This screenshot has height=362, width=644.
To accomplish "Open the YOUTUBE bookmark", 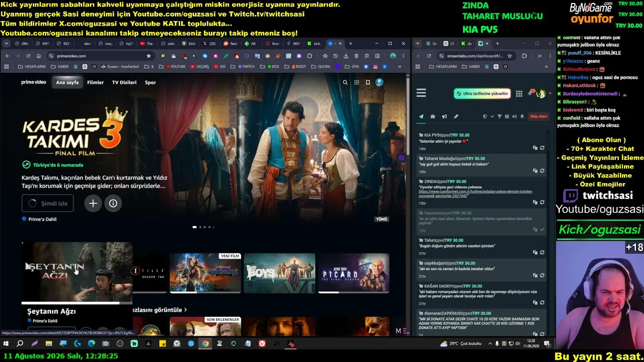I will tap(175, 66).
